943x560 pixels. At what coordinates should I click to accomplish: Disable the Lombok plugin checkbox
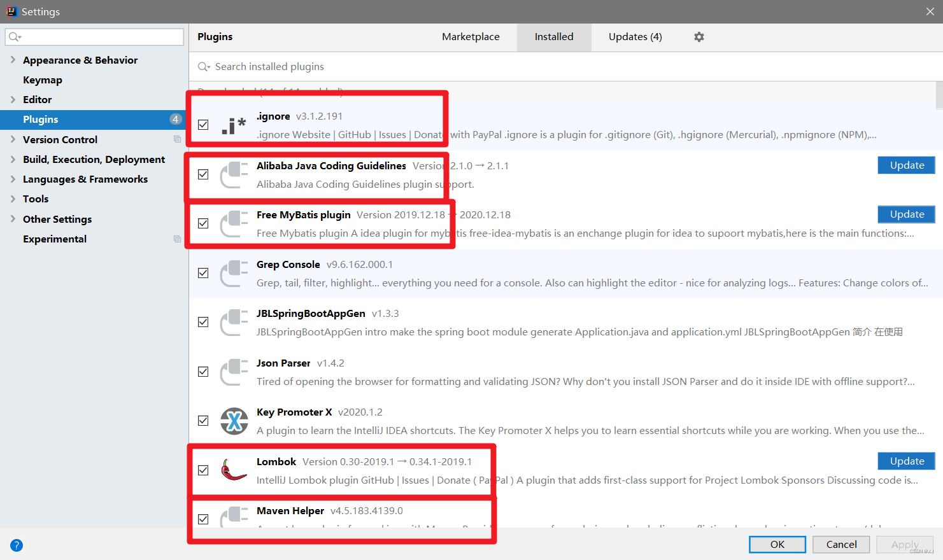coord(203,470)
